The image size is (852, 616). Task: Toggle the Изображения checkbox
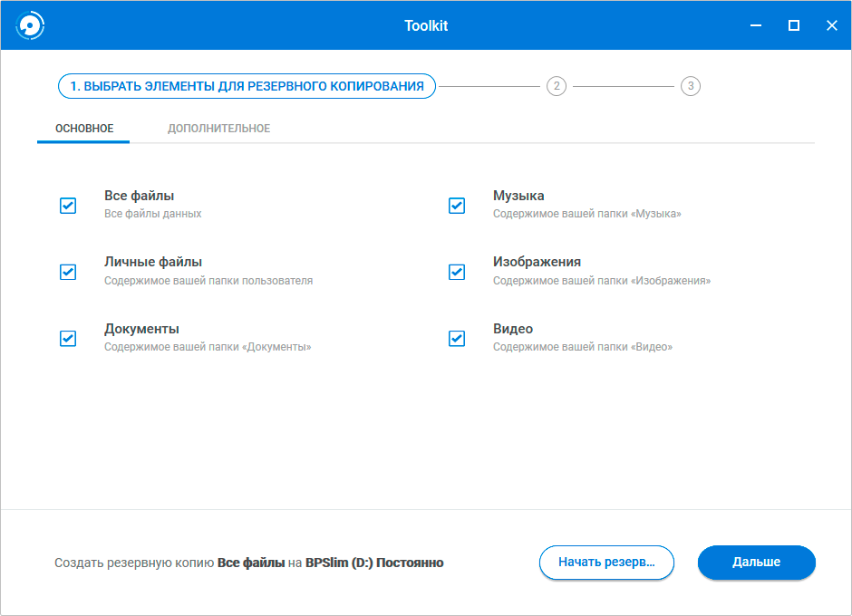(x=457, y=272)
